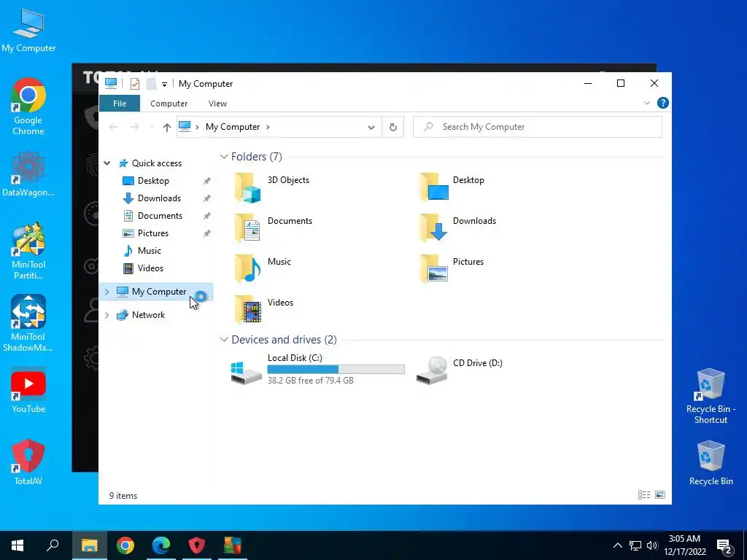Open the 3D Objects folder
This screenshot has width=747, height=560.
271,187
